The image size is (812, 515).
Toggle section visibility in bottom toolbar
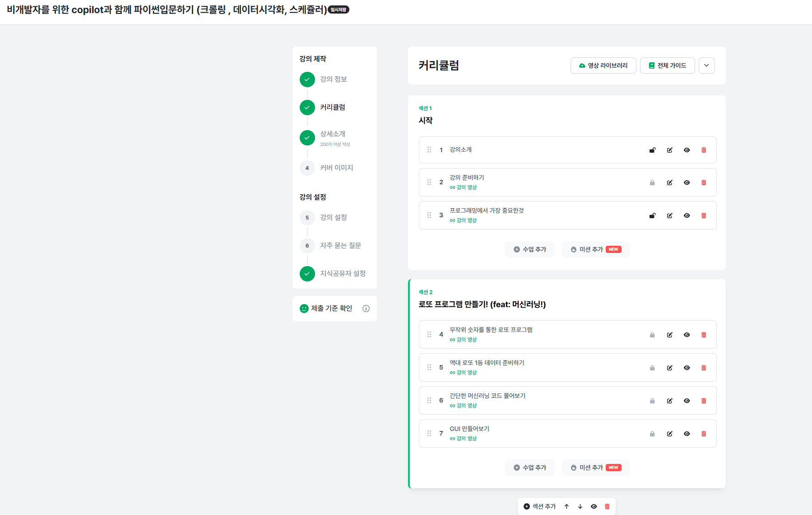click(594, 506)
